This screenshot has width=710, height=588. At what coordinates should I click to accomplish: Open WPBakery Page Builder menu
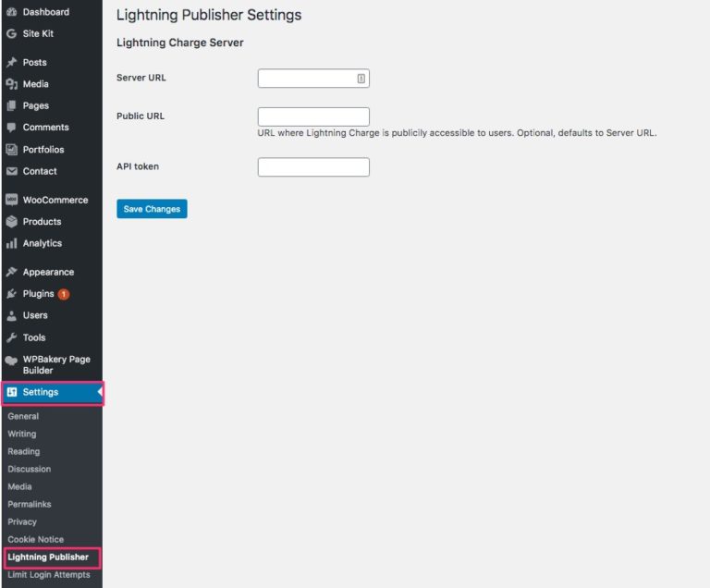click(56, 364)
